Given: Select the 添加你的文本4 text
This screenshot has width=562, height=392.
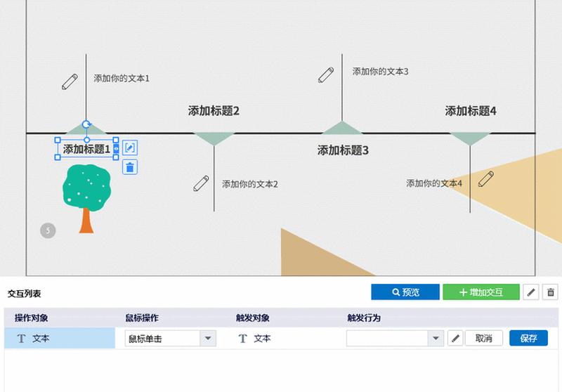Looking at the screenshot, I should point(434,183).
